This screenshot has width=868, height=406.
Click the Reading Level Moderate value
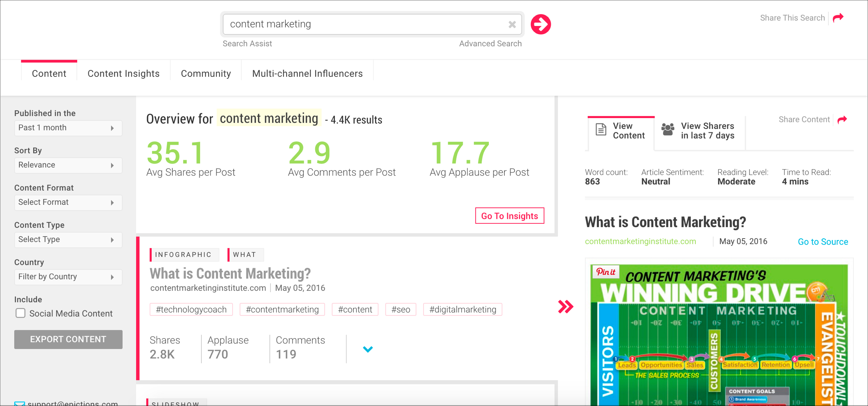coord(736,182)
